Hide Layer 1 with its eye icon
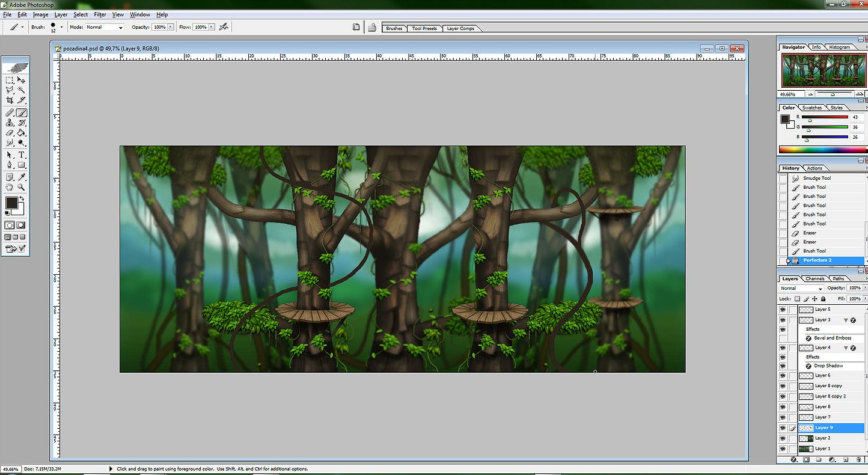 coord(782,449)
